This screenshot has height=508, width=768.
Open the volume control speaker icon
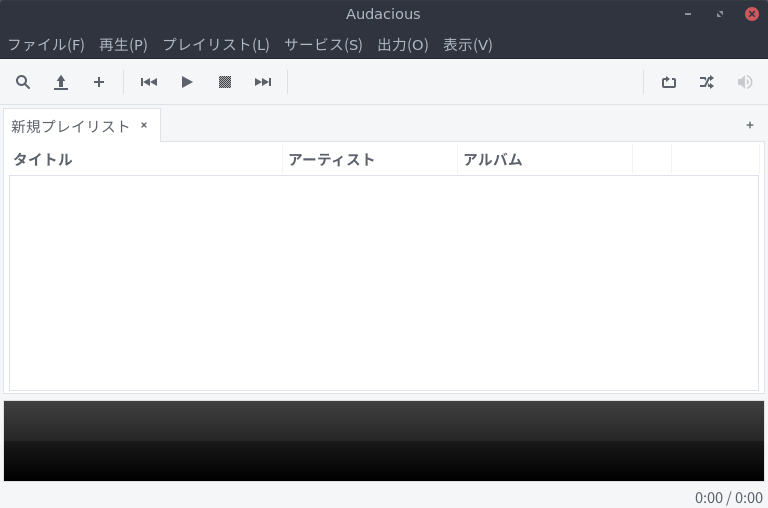pos(745,82)
